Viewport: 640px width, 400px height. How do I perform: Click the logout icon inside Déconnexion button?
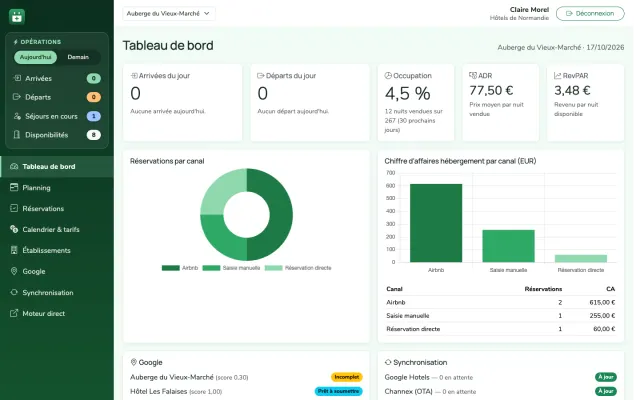click(x=569, y=13)
